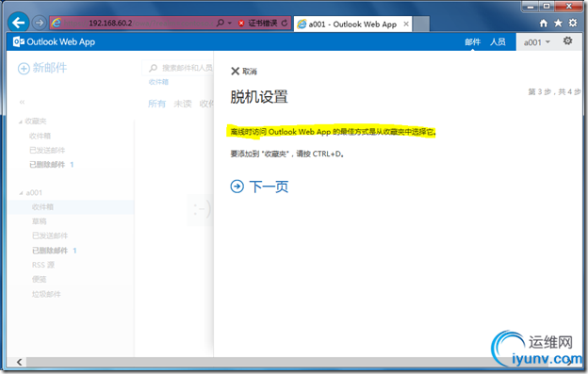Open the address bar search magnifier

[x=220, y=23]
